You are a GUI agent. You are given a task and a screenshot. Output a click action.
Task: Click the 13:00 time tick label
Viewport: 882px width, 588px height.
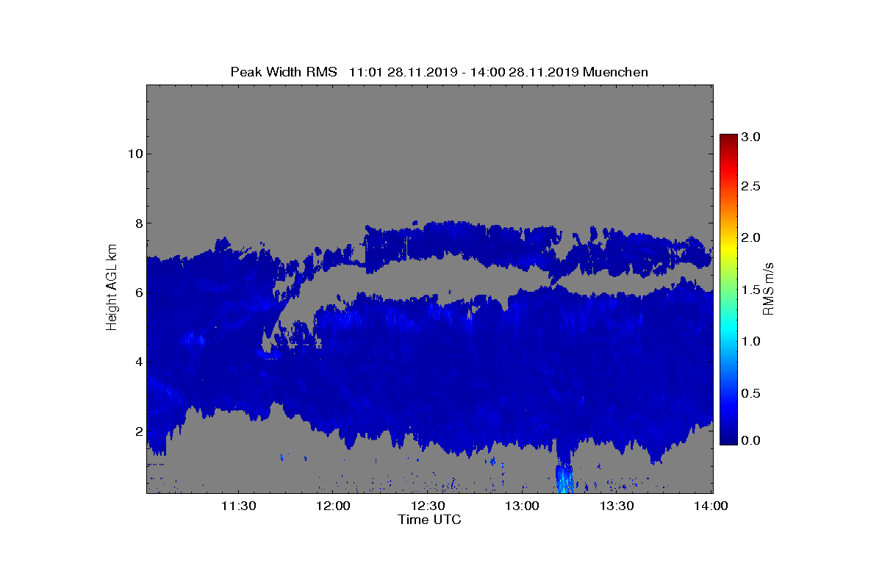click(523, 506)
